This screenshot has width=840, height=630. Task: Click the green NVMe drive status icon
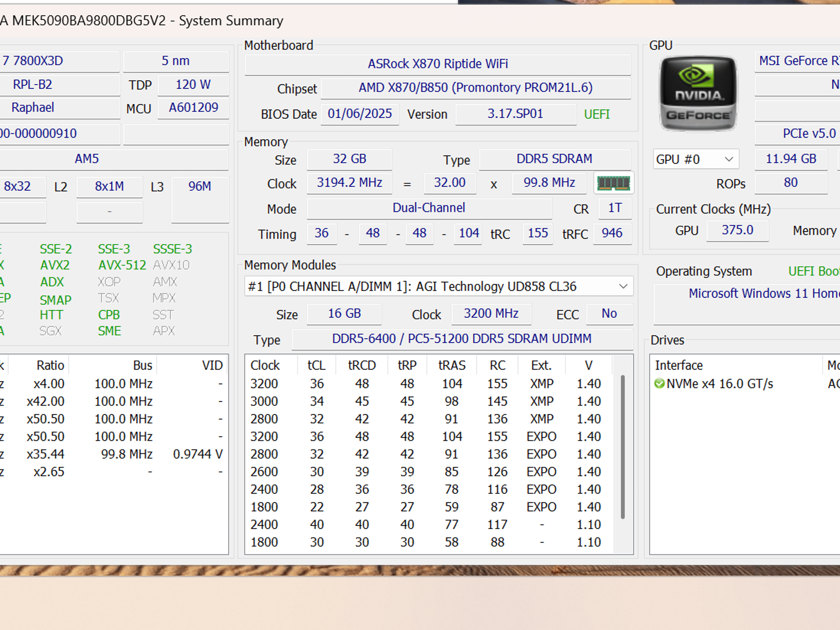[x=659, y=383]
